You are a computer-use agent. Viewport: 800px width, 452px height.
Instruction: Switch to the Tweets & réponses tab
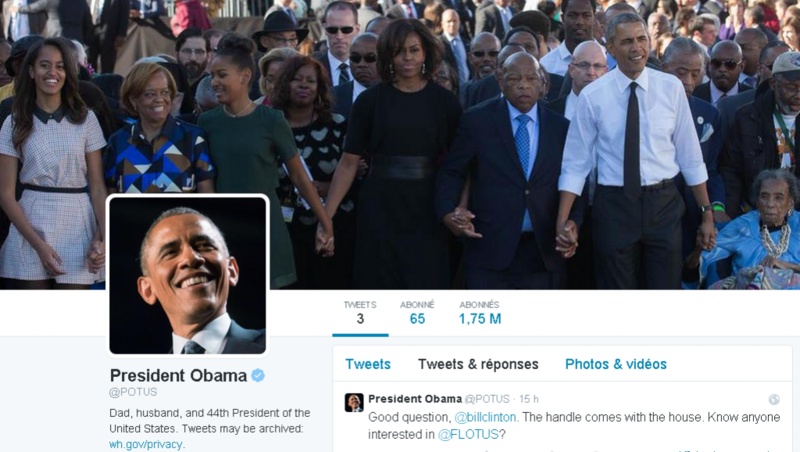pos(478,364)
